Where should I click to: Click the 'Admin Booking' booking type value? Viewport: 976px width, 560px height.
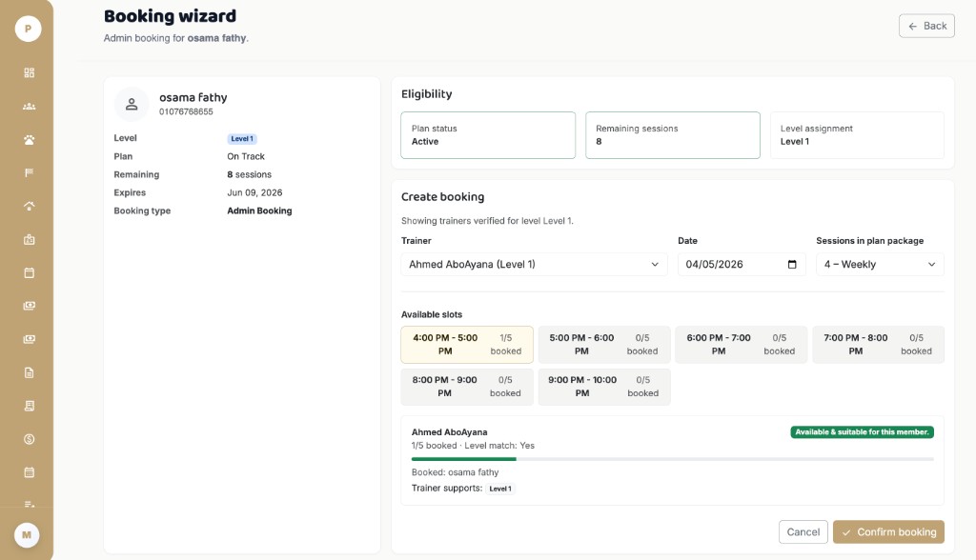pos(259,210)
